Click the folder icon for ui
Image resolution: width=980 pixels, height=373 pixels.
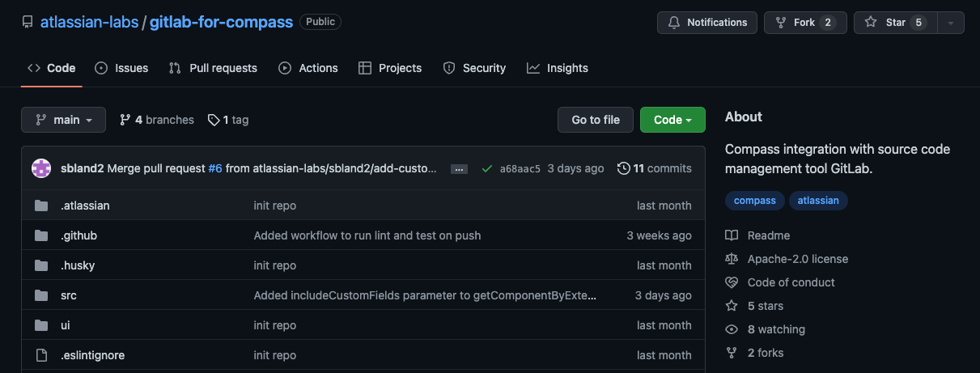41,325
